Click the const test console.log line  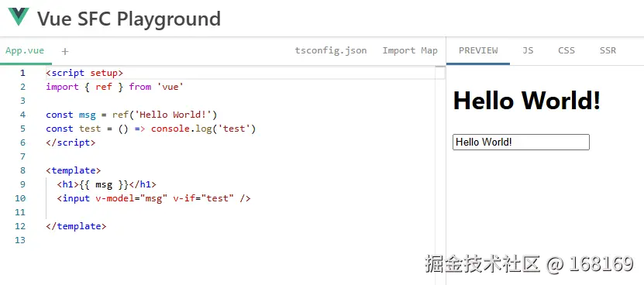coord(151,129)
